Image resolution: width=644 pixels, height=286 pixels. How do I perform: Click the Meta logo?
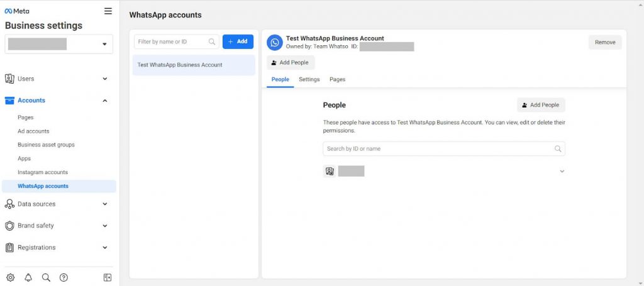pos(17,11)
